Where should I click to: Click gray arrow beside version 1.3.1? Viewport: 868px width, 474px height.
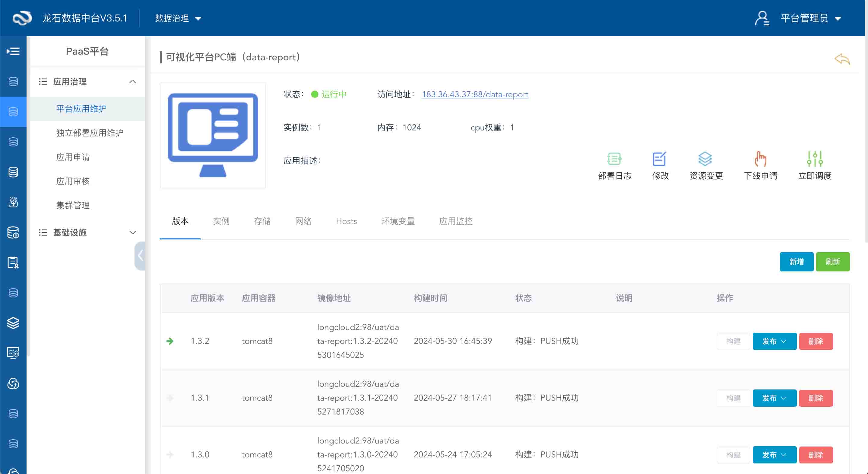pos(170,398)
